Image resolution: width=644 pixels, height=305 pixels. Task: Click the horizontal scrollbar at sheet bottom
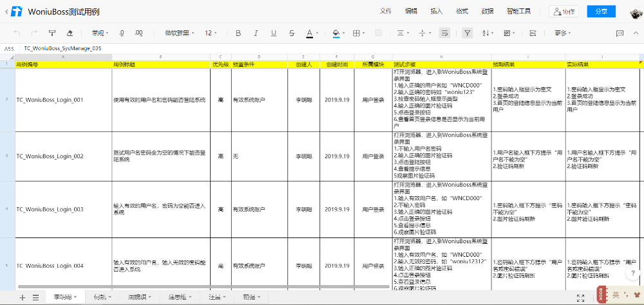(x=204, y=286)
